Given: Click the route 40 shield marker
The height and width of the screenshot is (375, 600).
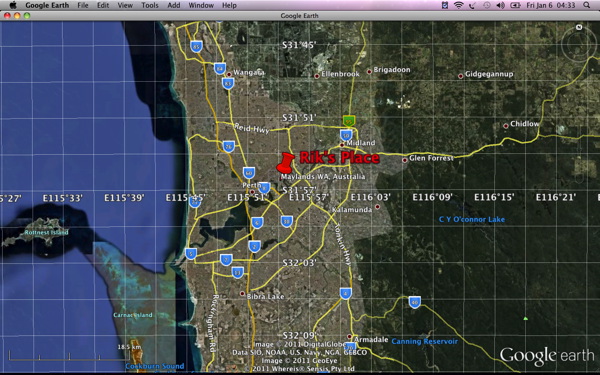Looking at the screenshot, I should tap(414, 302).
